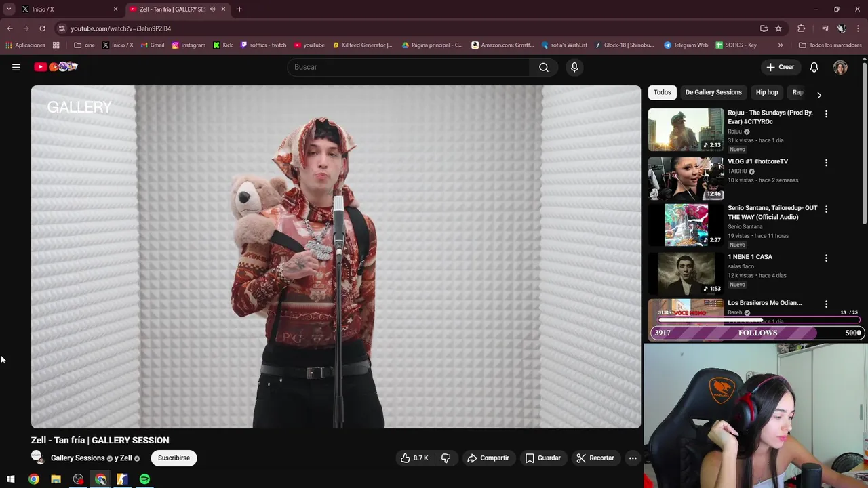Go to YouTube home via logo
This screenshot has height=488, width=868.
(56, 67)
